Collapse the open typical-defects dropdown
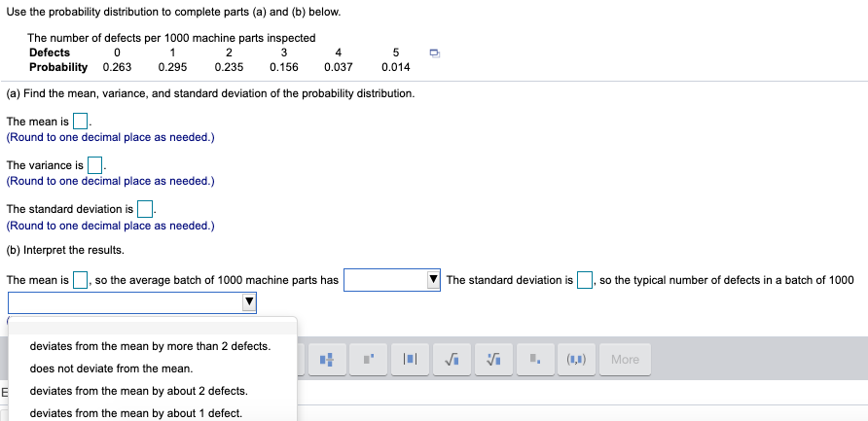Screen dimensions: 868x421 click(132, 302)
